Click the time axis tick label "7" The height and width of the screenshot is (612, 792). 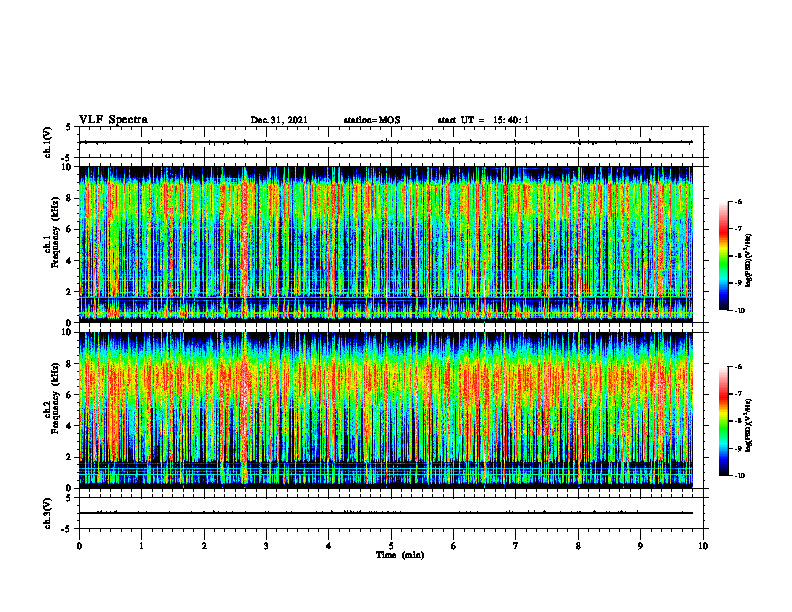pos(516,546)
